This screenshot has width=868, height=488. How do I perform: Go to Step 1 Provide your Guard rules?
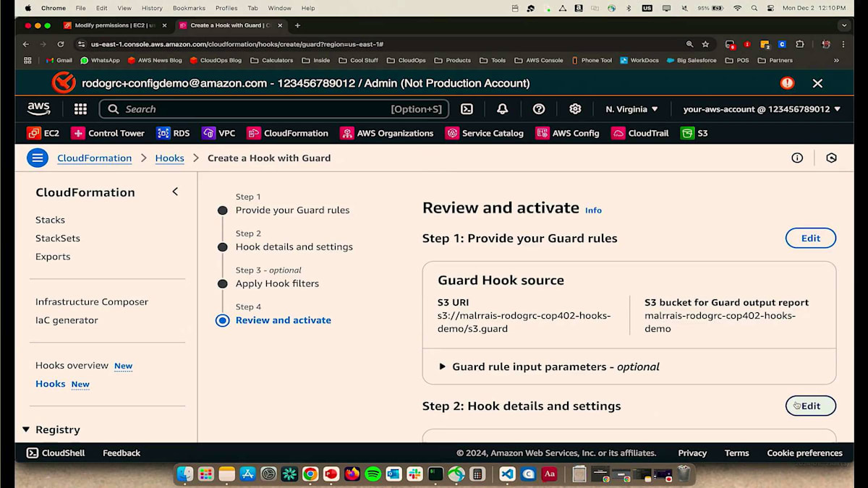[x=292, y=210]
